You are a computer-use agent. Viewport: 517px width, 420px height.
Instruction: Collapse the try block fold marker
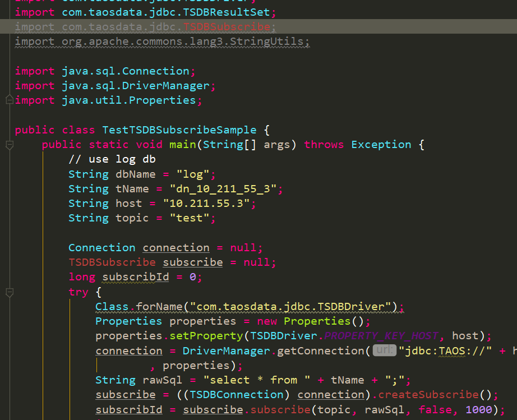coord(10,292)
